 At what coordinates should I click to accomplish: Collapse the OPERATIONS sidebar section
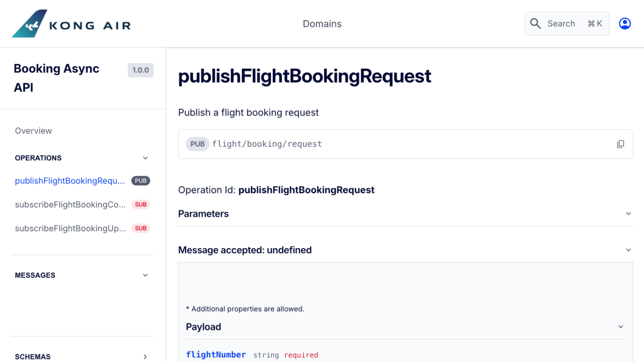pos(145,158)
